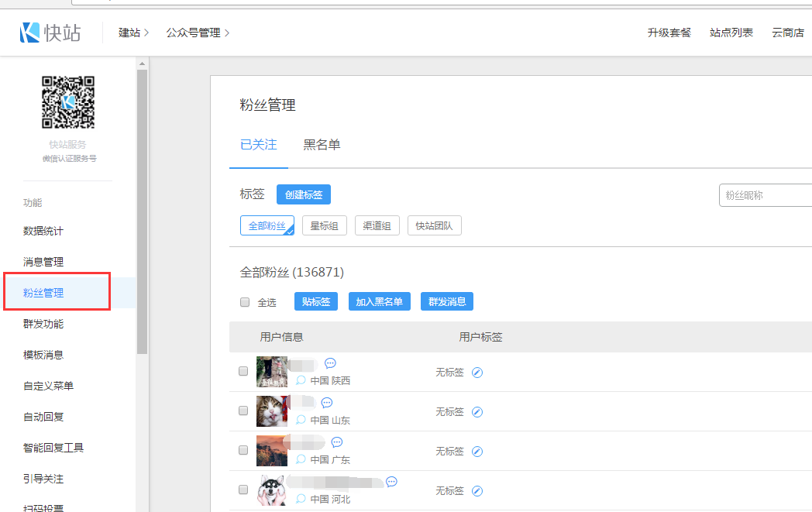This screenshot has height=512, width=812.
Task: Open 群发功能 in the sidebar
Action: [x=43, y=324]
